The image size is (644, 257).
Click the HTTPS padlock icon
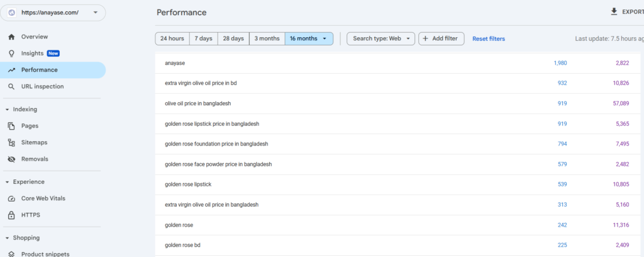coord(11,215)
